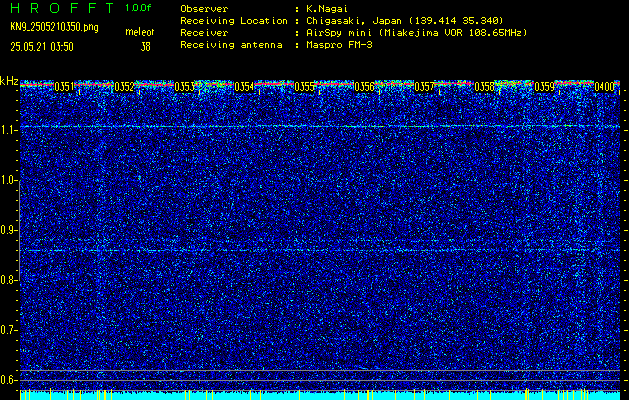Click the 0.6 frequency axis label

[7, 380]
